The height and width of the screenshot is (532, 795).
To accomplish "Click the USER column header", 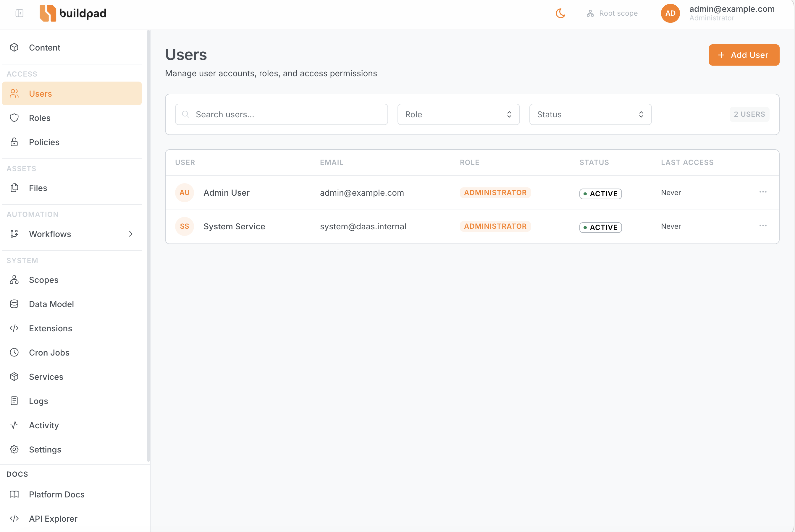I will (x=185, y=163).
